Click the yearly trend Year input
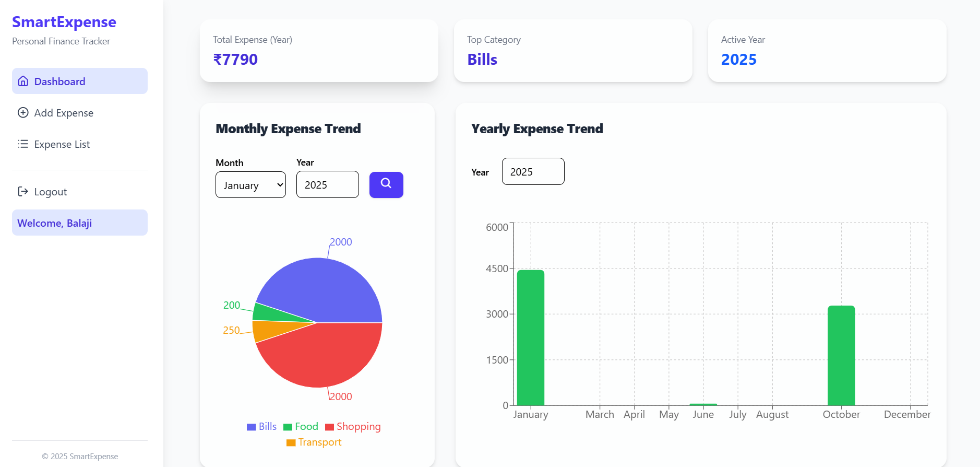Screen dimensions: 980x467 tap(533, 171)
